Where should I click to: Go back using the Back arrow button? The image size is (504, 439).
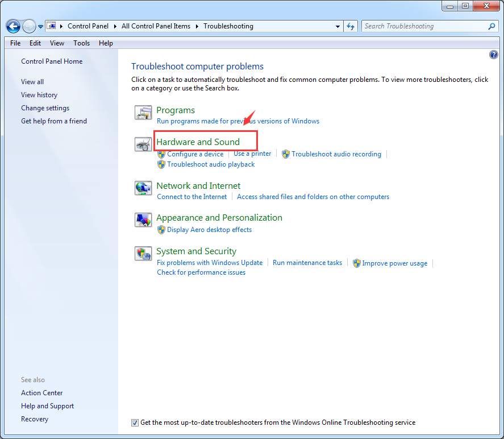pyautogui.click(x=13, y=26)
